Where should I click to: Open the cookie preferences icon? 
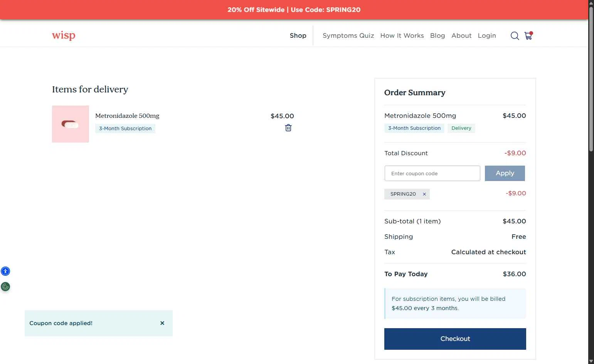click(5, 287)
